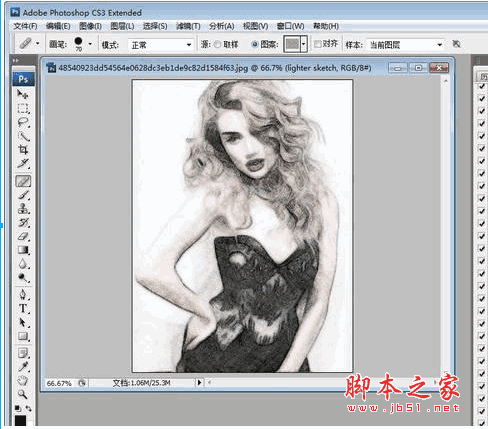Select the Pen tool
The image size is (488, 429).
coord(23,295)
